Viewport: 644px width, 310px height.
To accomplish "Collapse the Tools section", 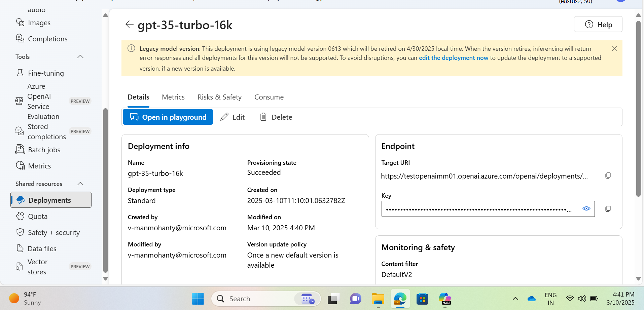I will coord(80,56).
